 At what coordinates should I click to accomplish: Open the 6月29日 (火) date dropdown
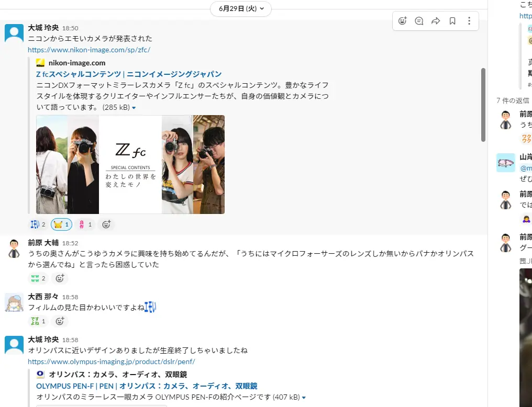pyautogui.click(x=241, y=9)
